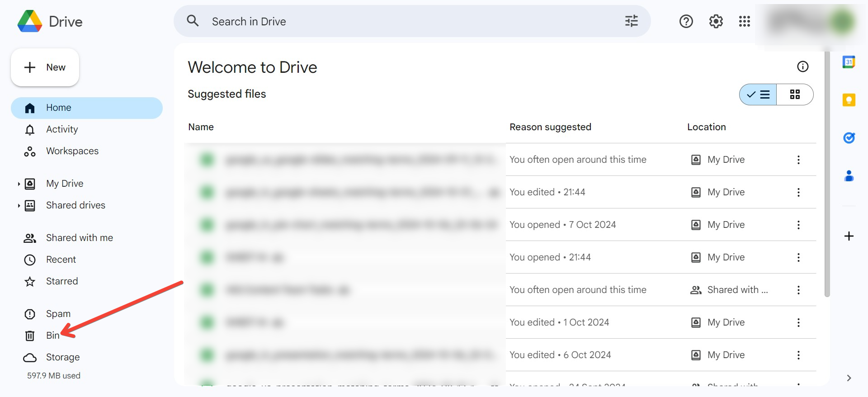Viewport: 868px width, 397px height.
Task: Expand the My Drive folder tree
Action: [x=19, y=184]
